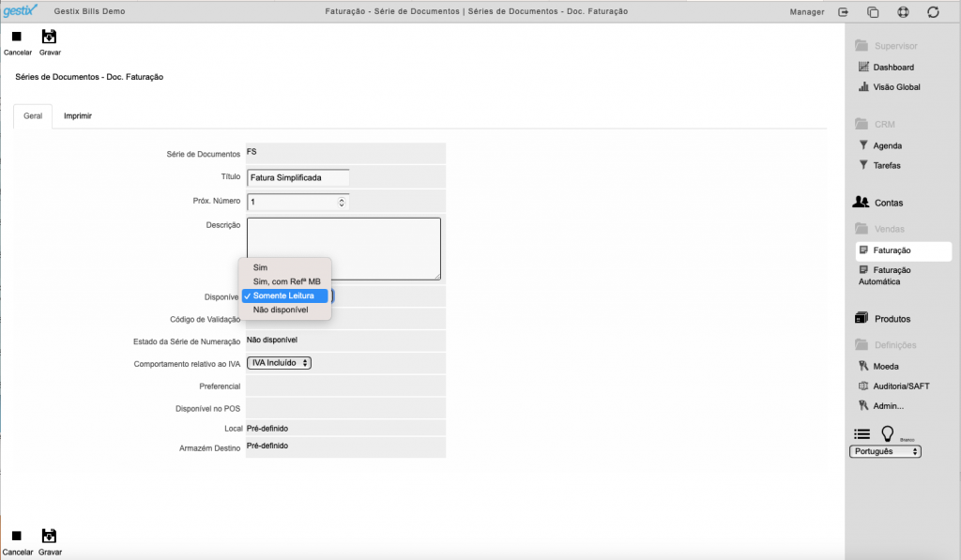Click the top Gravar save icon
Viewport: 961px width, 560px height.
click(x=49, y=37)
